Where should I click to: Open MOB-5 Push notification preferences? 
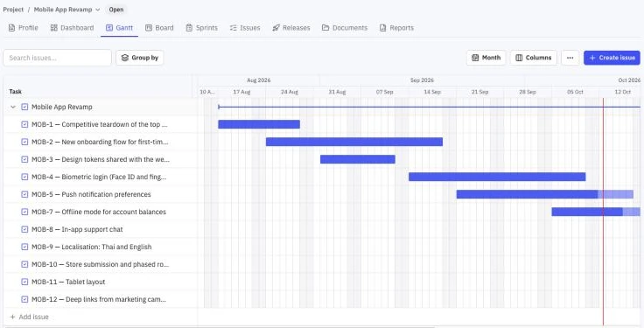[x=91, y=194]
